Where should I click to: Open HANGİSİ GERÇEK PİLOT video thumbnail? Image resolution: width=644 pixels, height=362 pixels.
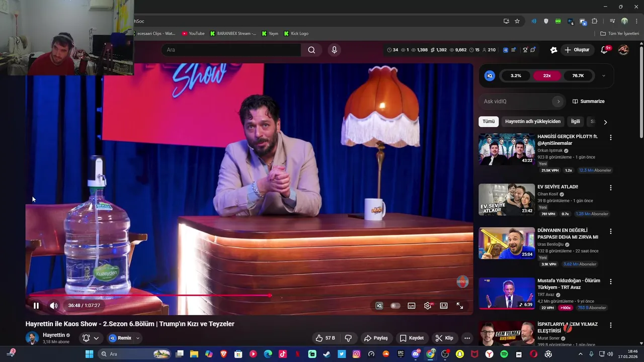507,149
